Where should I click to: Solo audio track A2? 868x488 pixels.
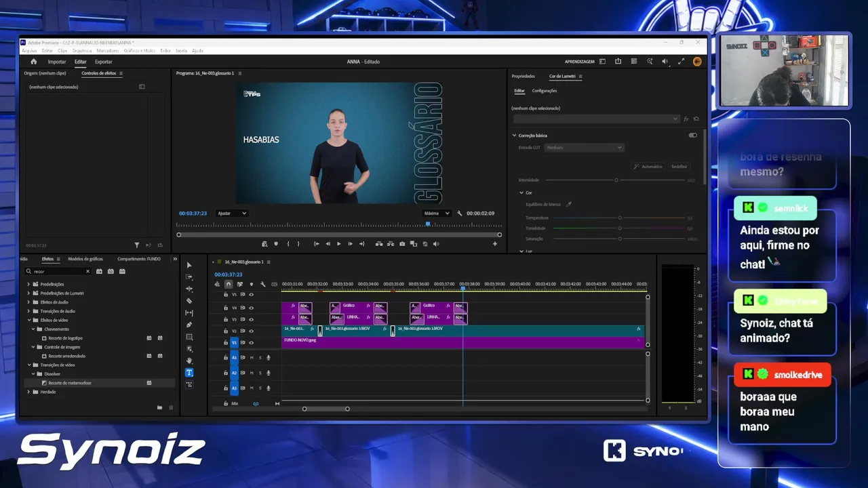pyautogui.click(x=260, y=373)
